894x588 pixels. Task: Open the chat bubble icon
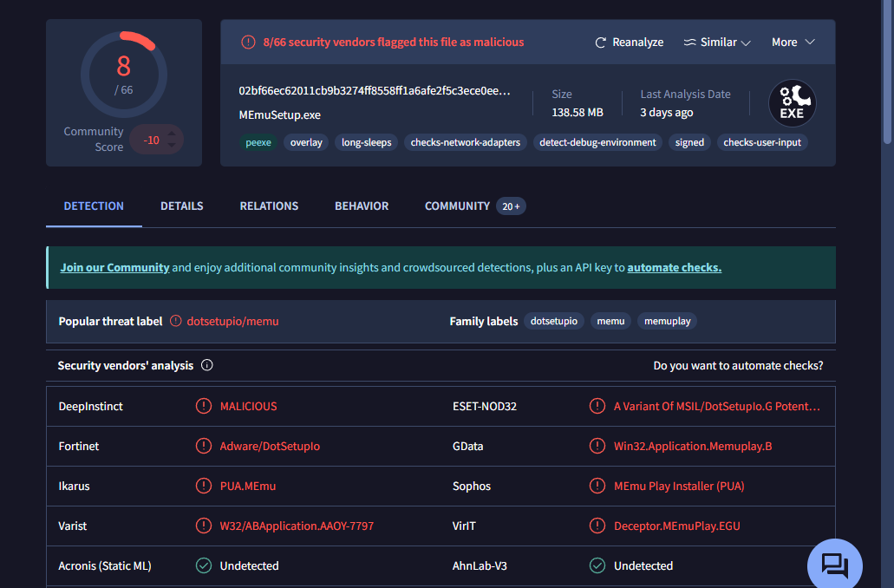834,565
